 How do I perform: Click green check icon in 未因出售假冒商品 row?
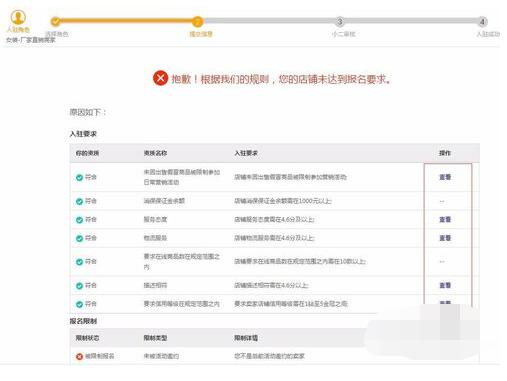click(x=79, y=177)
